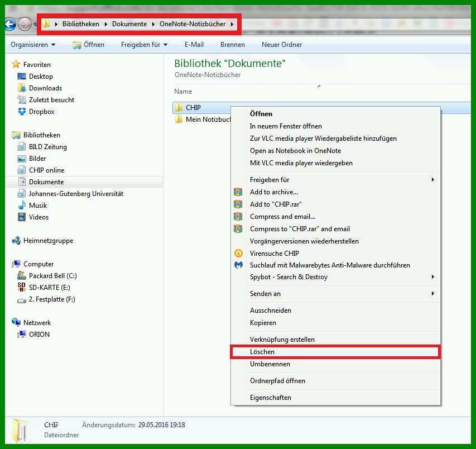Expand the arrow after Bibliotheken in address bar
Viewport: 476px width, 449px height.
(105, 24)
